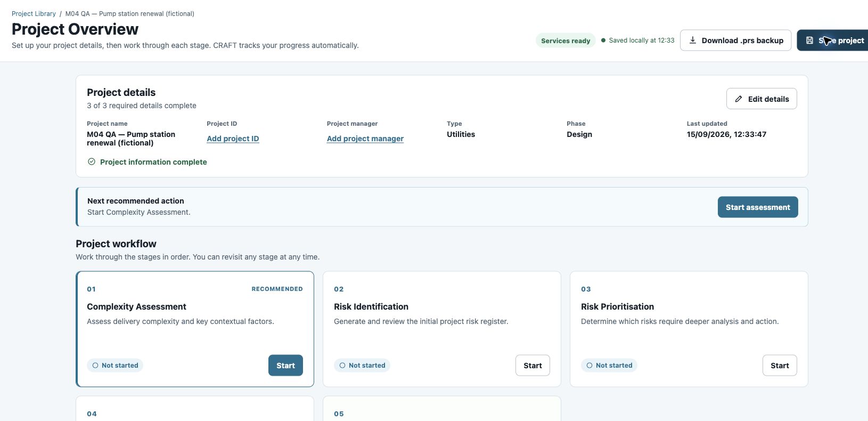Click the stage number 05 card
The height and width of the screenshot is (421, 868).
442,409
